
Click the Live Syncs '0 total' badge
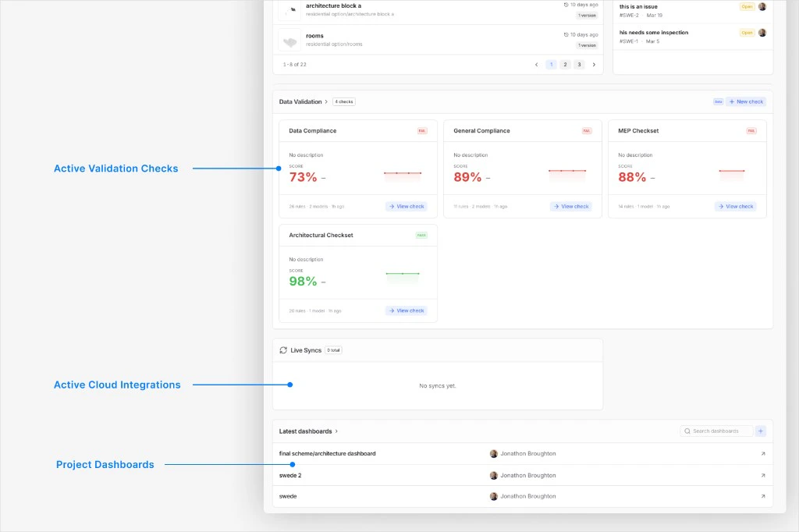point(333,350)
